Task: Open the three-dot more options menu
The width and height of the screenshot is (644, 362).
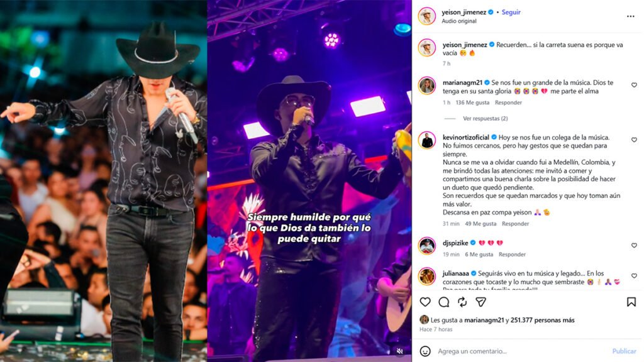Action: [x=630, y=16]
